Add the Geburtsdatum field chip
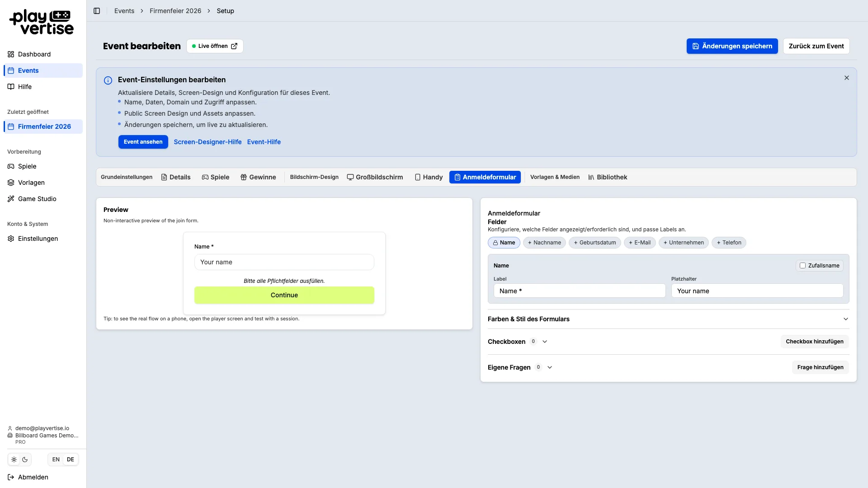The height and width of the screenshot is (488, 868). tap(595, 243)
